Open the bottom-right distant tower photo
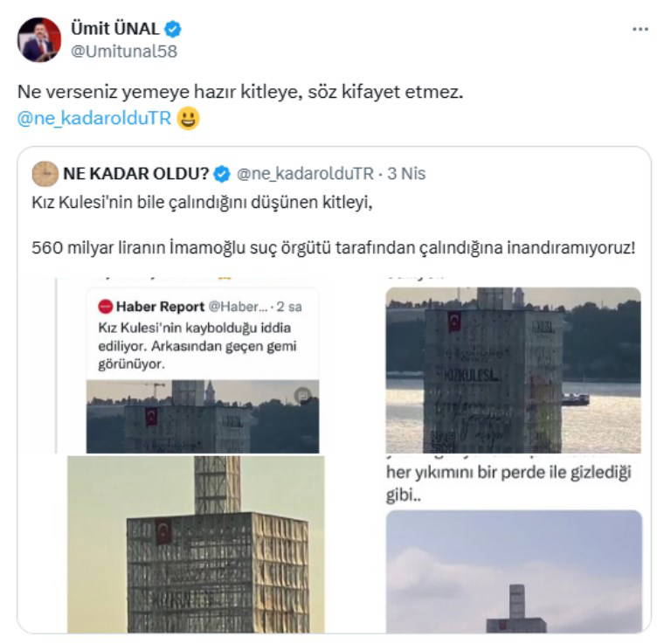Viewport: 664px width, 644px height. click(x=513, y=571)
